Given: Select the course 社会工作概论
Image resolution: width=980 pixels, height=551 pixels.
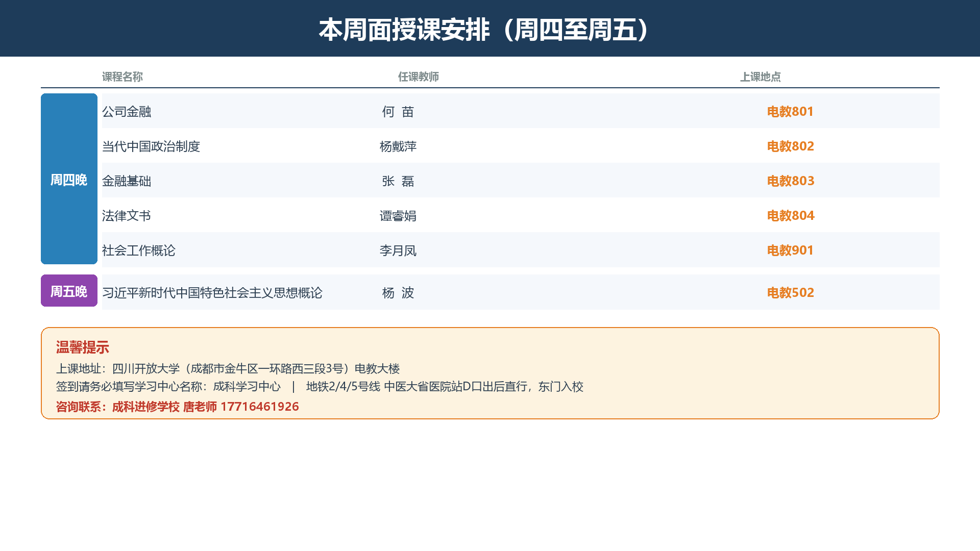Looking at the screenshot, I should [x=139, y=250].
